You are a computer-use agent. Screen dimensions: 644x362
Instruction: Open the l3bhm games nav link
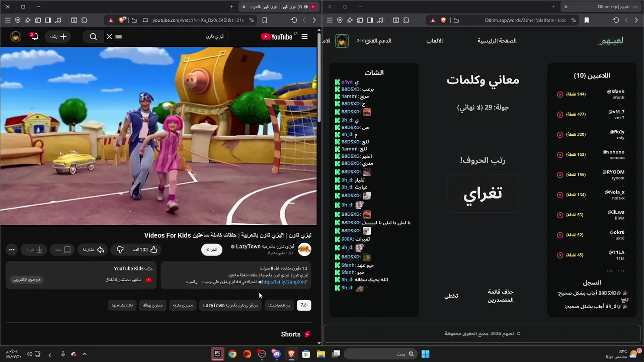click(x=435, y=41)
